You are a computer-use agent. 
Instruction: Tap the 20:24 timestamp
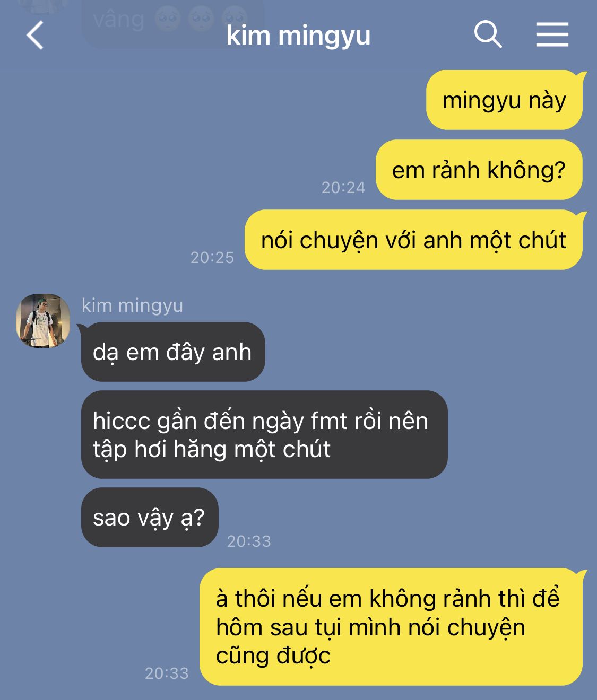tap(343, 187)
